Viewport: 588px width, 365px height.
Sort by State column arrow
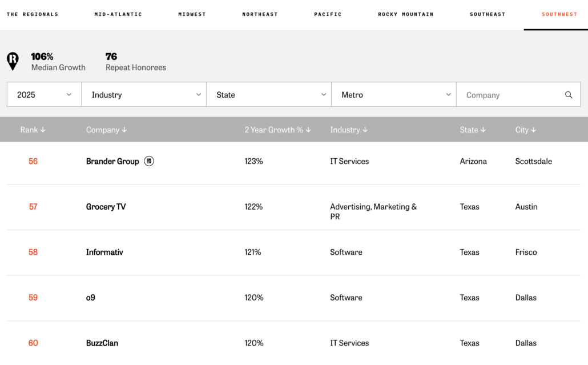coord(483,130)
